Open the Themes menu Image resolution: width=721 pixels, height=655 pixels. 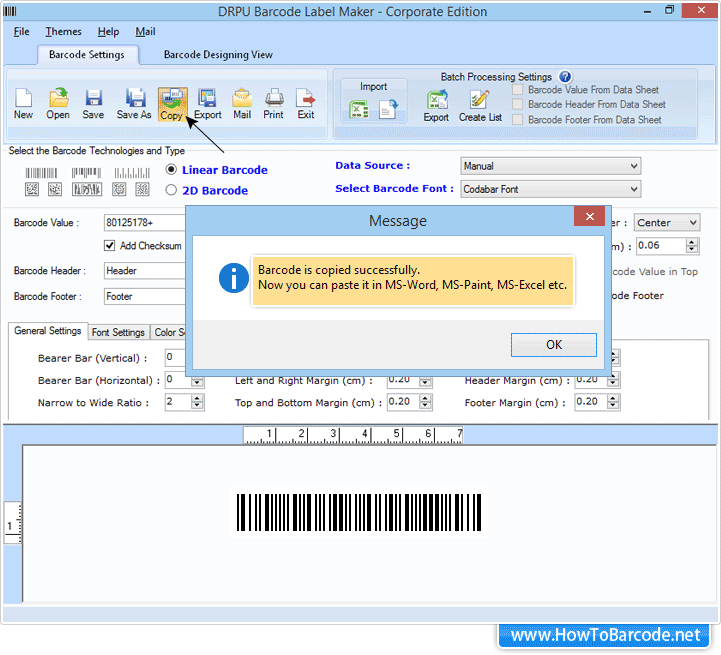point(63,32)
